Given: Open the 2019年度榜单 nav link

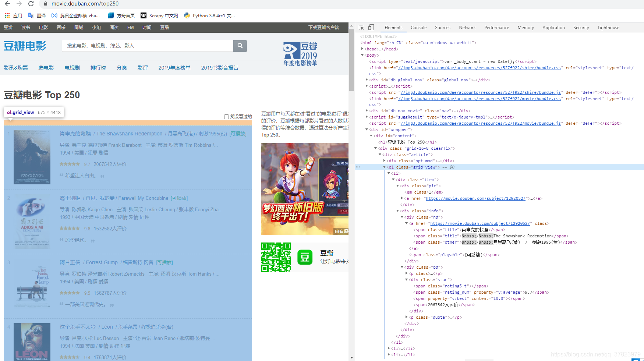Looking at the screenshot, I should (174, 68).
